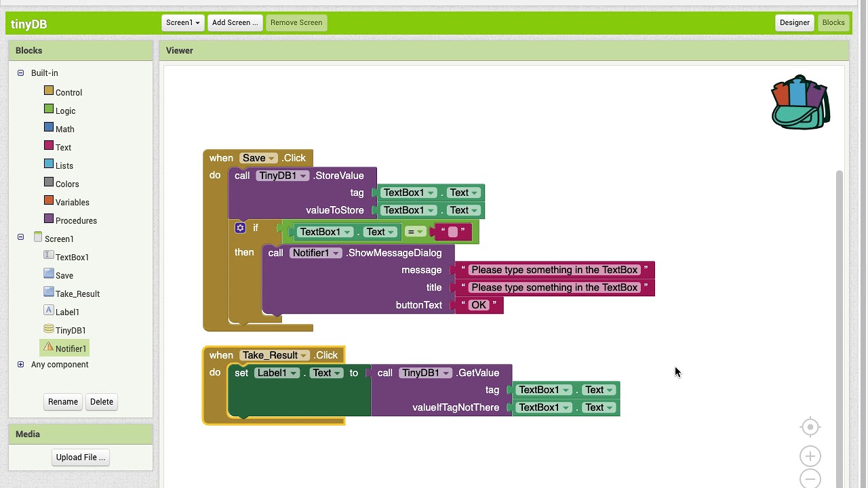Switch to the Designer view
Viewport: 868px width, 488px height.
[x=795, y=22]
